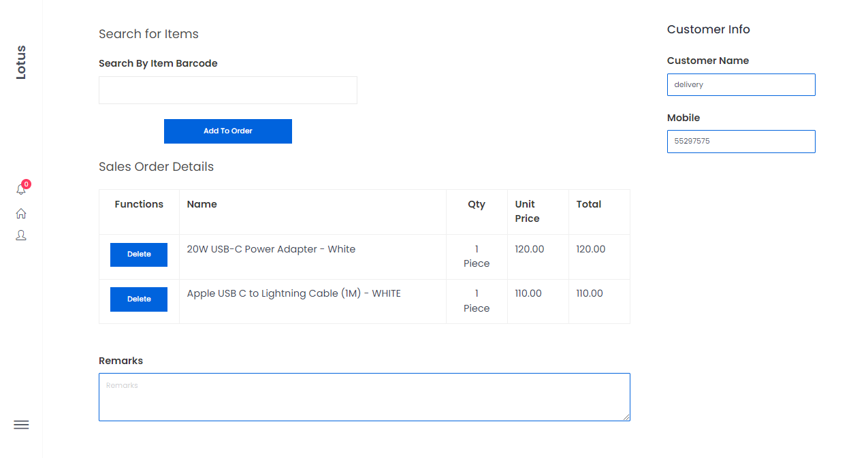Click the Add To Order button
Image resolution: width=868 pixels, height=458 pixels.
coord(228,131)
